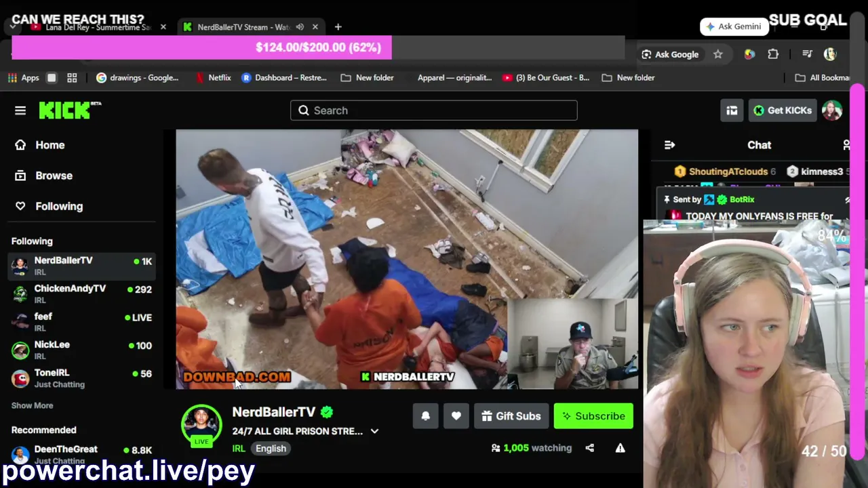This screenshot has width=868, height=488.
Task: Click the Get KICKs button
Action: pyautogui.click(x=783, y=110)
